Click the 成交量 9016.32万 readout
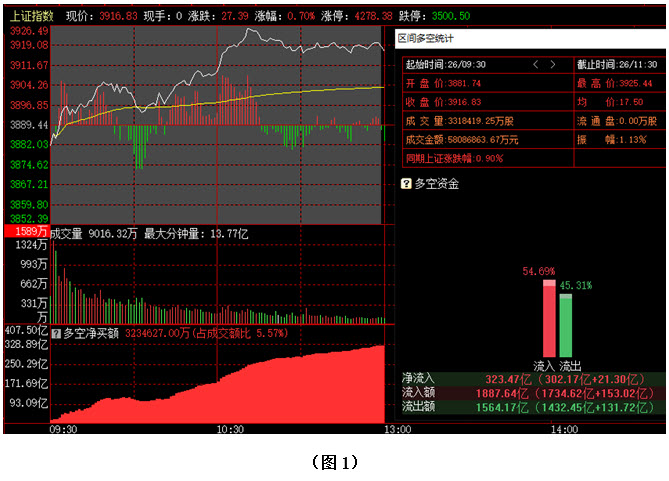The height and width of the screenshot is (481, 669). point(94,234)
